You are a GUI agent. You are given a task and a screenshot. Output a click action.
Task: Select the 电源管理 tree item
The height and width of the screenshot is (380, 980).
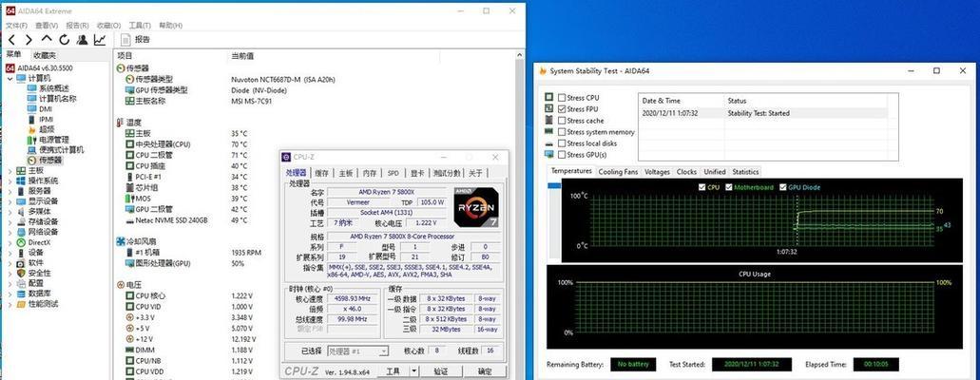(x=54, y=140)
